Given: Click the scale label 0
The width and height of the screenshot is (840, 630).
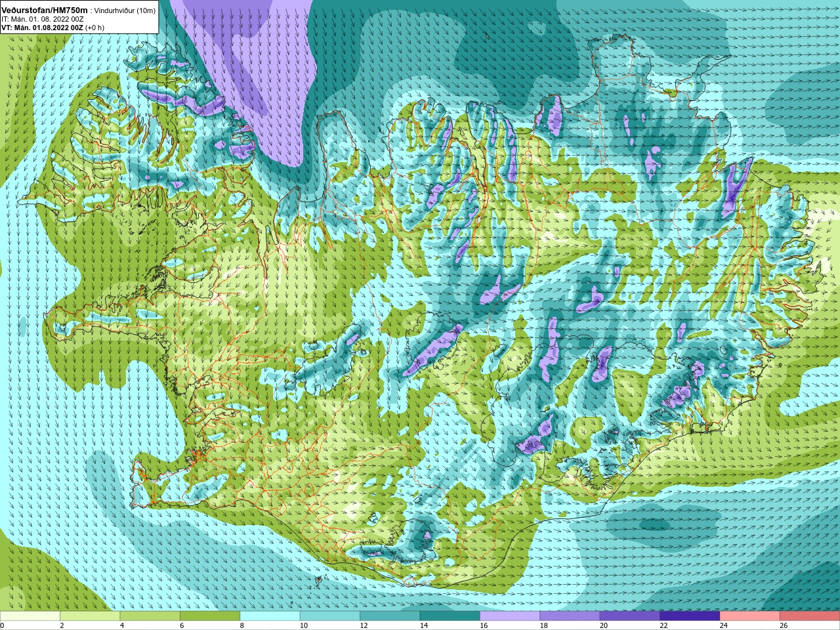Looking at the screenshot, I should pyautogui.click(x=2, y=625).
